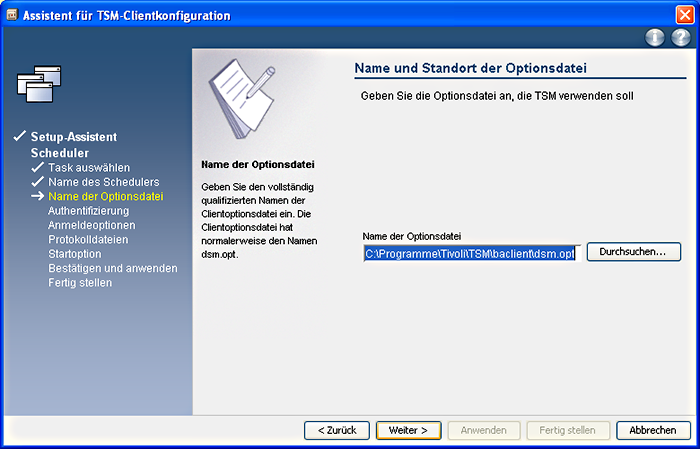Image resolution: width=700 pixels, height=449 pixels.
Task: Cancel the wizard with Abbrechen
Action: (x=653, y=430)
